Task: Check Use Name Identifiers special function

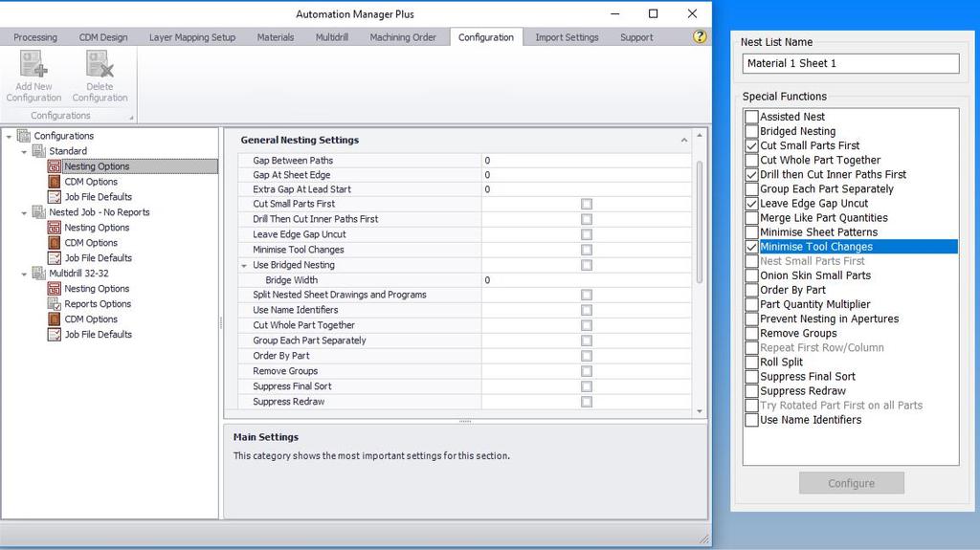Action: (x=752, y=420)
